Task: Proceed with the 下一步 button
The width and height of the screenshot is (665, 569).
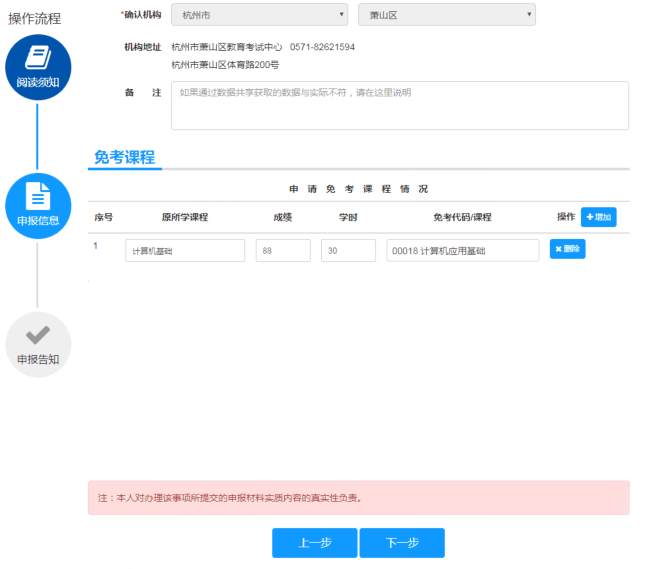Action: coord(402,543)
